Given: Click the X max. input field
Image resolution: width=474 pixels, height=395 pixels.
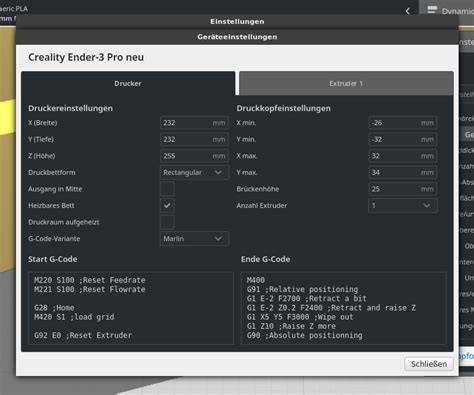Looking at the screenshot, I should click(403, 156).
